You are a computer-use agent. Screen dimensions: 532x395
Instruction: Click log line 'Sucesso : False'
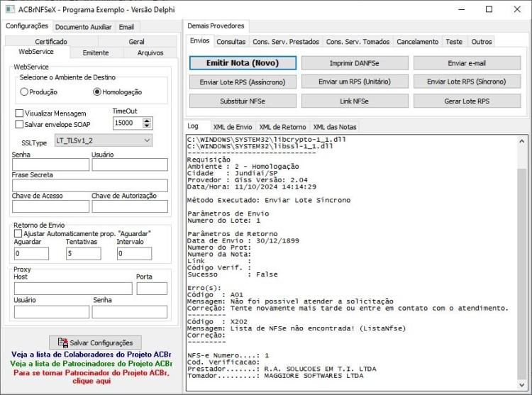point(233,274)
